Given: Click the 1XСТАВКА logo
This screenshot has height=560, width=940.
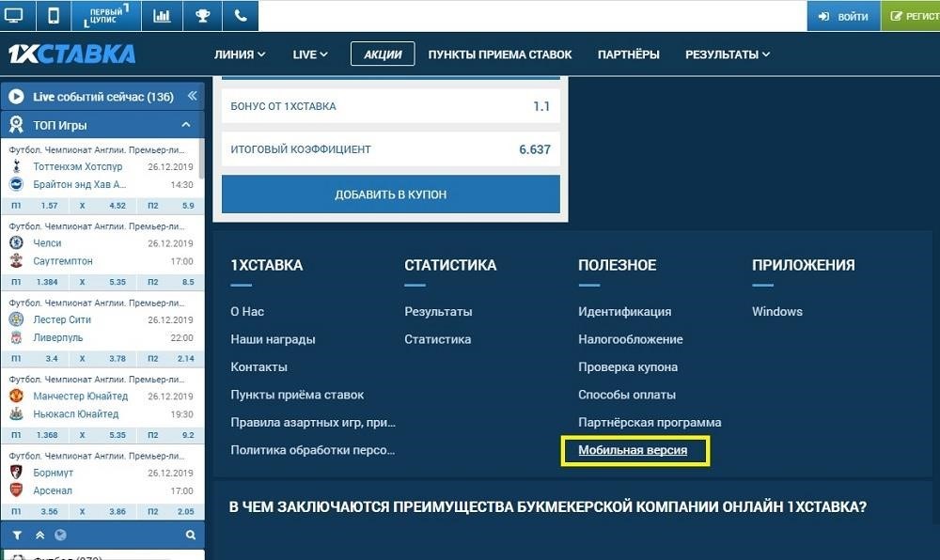Looking at the screenshot, I should (72, 54).
